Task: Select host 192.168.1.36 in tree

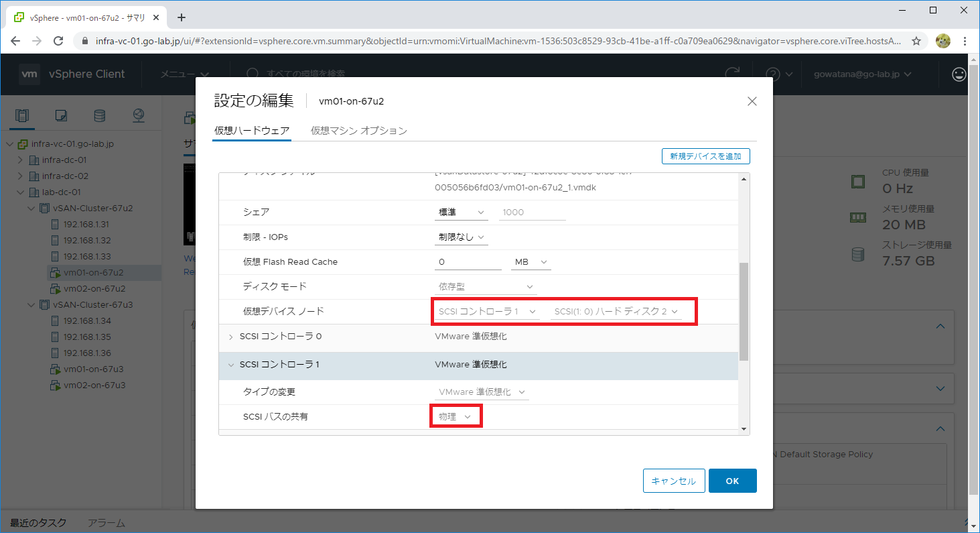Action: (x=87, y=353)
